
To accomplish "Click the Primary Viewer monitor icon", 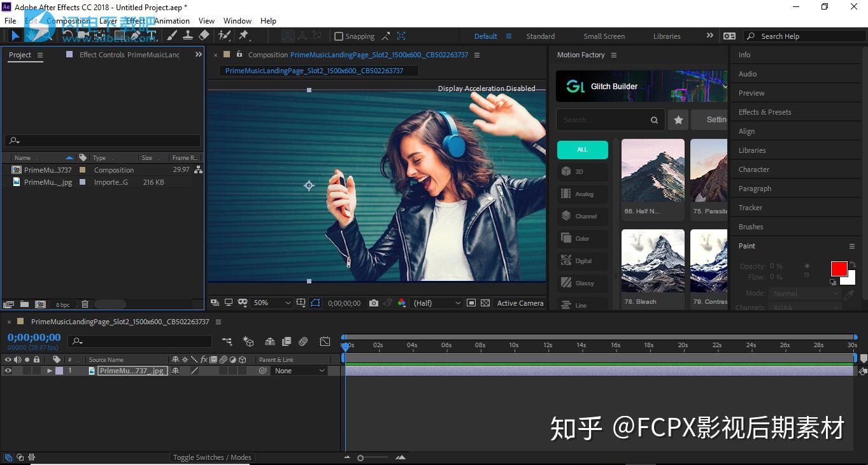I will (229, 303).
